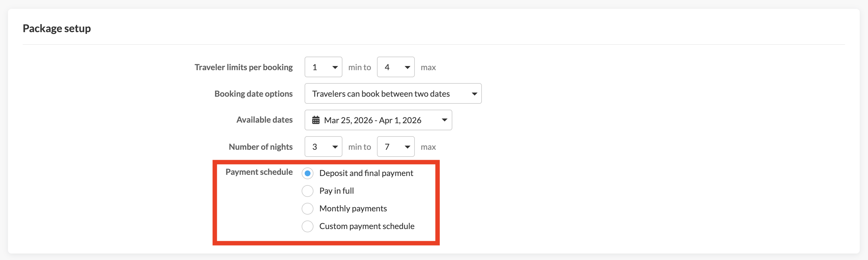Click the arrow beside minimum travelers value 1
Image resolution: width=868 pixels, height=260 pixels.
click(335, 68)
